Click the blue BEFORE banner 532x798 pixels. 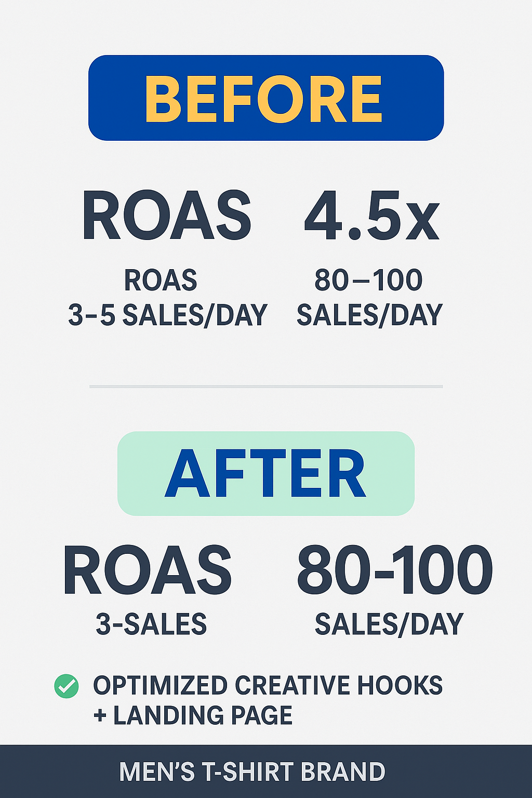266,98
